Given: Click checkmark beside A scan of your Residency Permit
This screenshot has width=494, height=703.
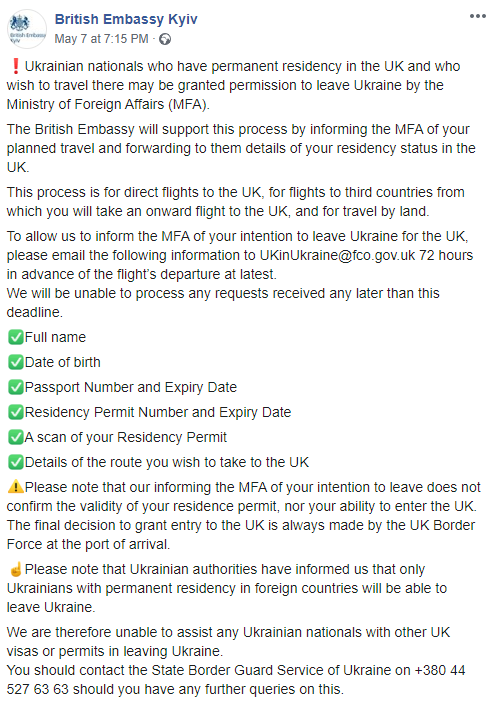Looking at the screenshot, I should (16, 437).
